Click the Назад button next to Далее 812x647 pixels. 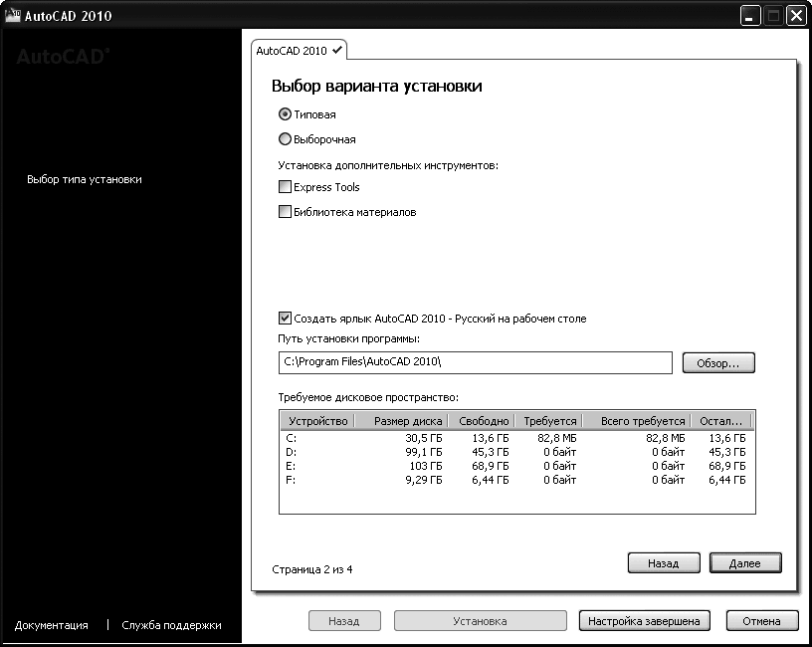click(664, 562)
